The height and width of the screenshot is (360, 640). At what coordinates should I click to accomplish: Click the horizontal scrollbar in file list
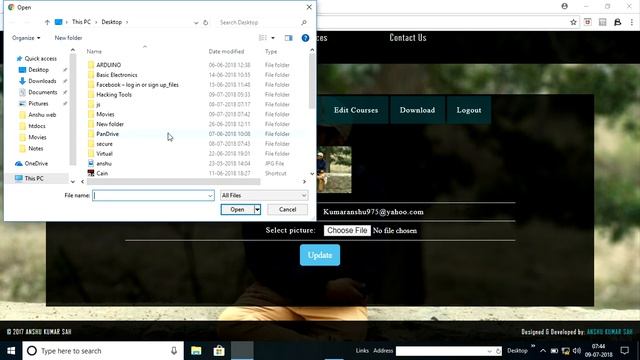(173, 182)
